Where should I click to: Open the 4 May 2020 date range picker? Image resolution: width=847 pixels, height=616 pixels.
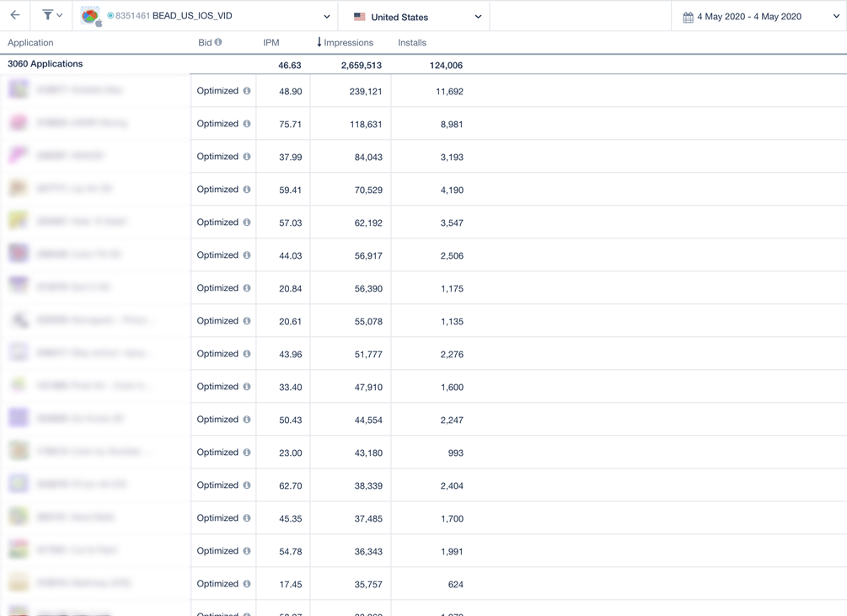759,17
